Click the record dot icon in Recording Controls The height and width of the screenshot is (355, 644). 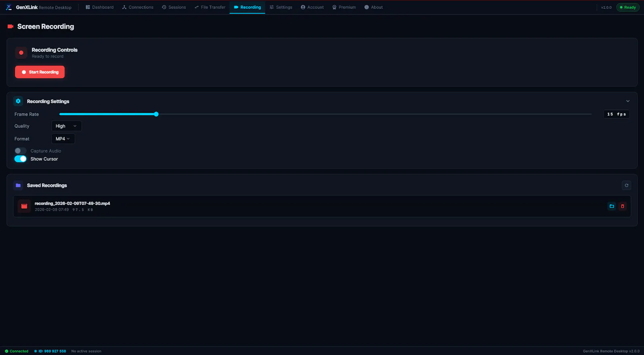(x=21, y=53)
